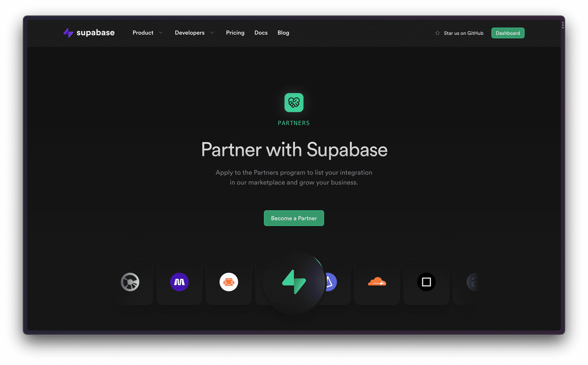Image resolution: width=588 pixels, height=365 pixels.
Task: Click the Dashboard button
Action: point(508,33)
